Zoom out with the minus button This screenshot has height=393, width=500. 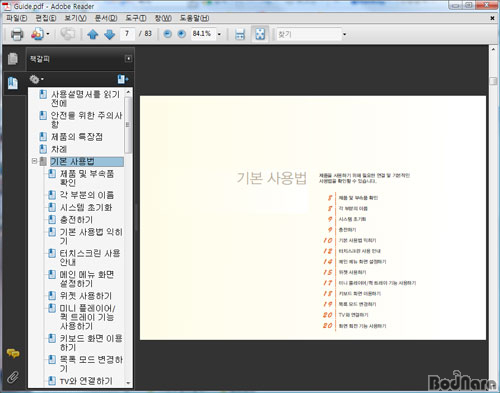168,34
